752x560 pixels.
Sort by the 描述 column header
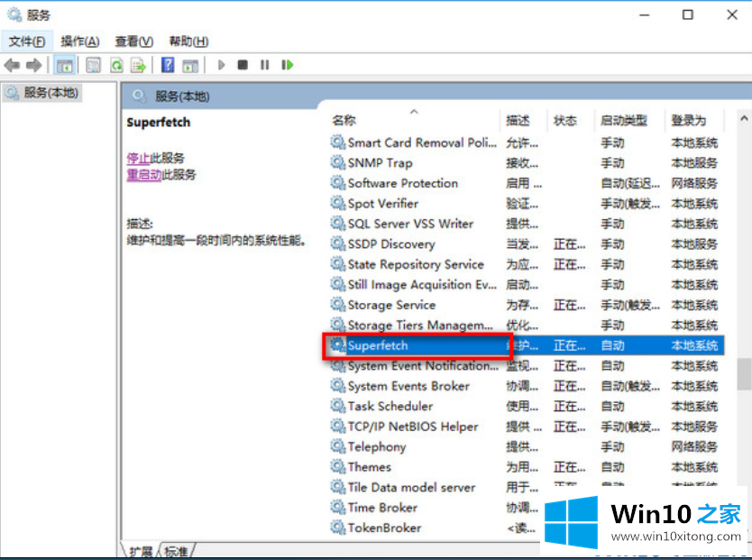click(524, 120)
